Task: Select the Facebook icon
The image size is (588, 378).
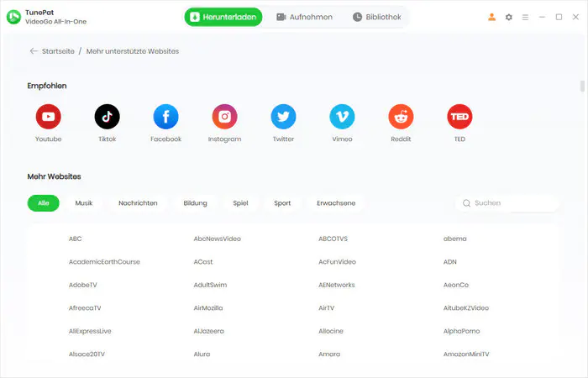Action: pyautogui.click(x=165, y=117)
